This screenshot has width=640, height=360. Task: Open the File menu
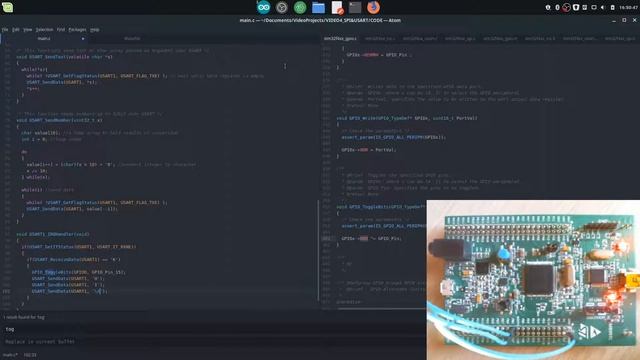pos(5,29)
